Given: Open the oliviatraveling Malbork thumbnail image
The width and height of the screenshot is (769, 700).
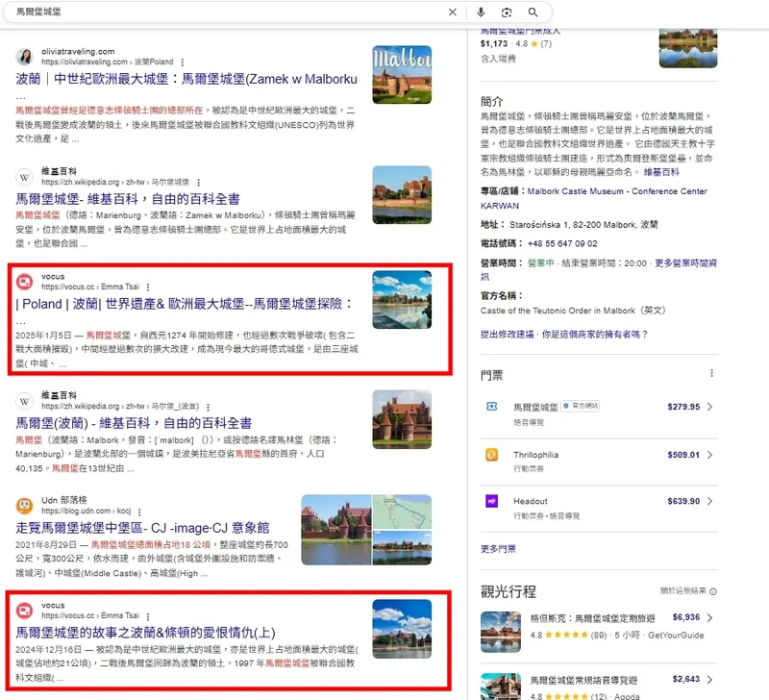Looking at the screenshot, I should pyautogui.click(x=402, y=75).
